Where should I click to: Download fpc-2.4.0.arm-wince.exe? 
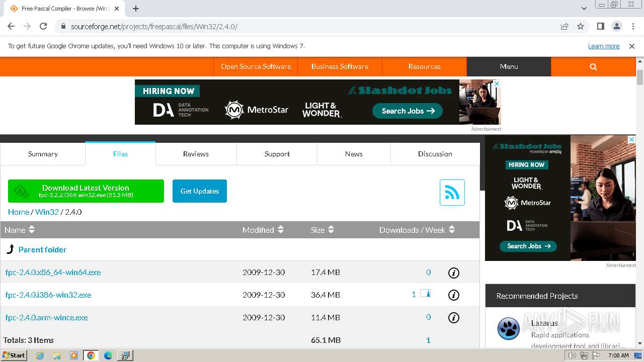tap(46, 317)
